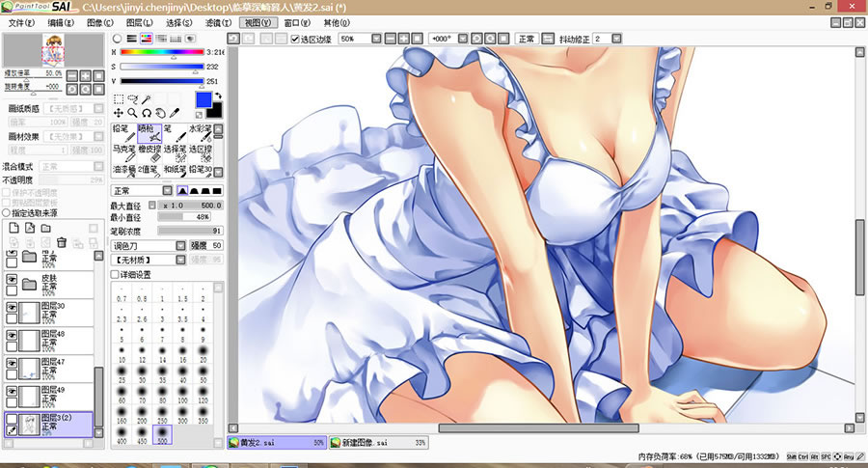Image resolution: width=868 pixels, height=468 pixels.
Task: Choose the 选择笔 selection pen
Action: click(175, 153)
